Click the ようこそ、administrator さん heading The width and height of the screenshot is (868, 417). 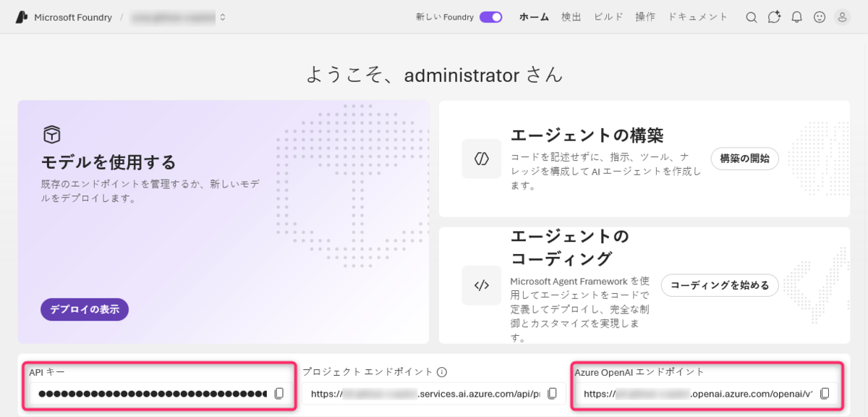point(434,75)
